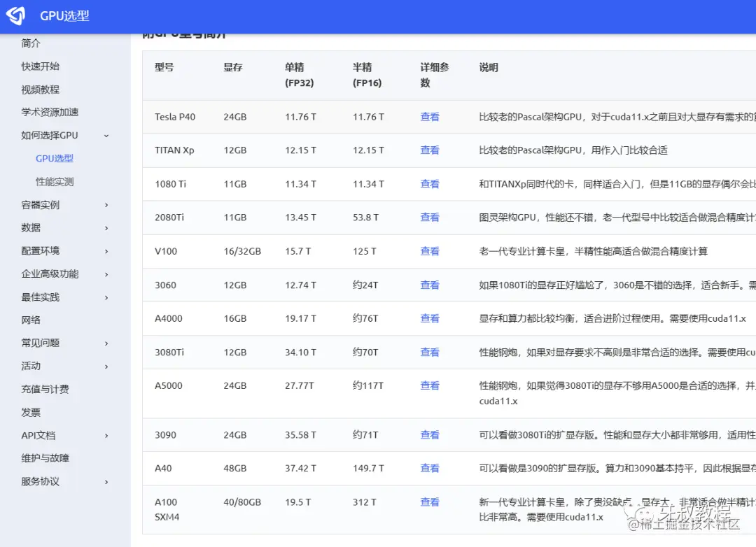The width and height of the screenshot is (756, 547).
Task: Click the 显存 column header
Action: [233, 67]
